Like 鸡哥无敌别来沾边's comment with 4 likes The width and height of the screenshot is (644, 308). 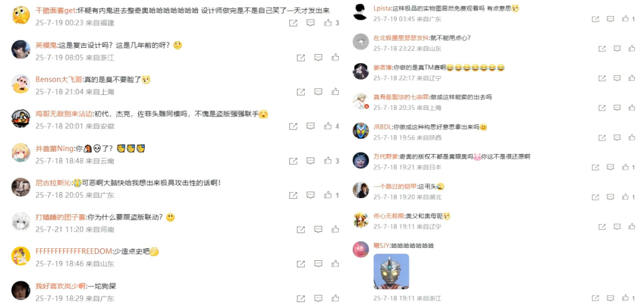[328, 126]
